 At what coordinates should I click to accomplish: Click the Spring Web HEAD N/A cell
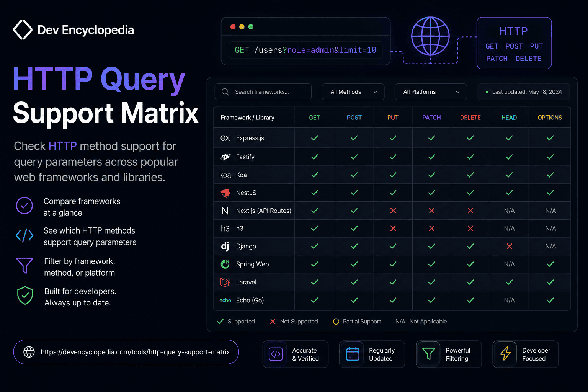(x=509, y=264)
